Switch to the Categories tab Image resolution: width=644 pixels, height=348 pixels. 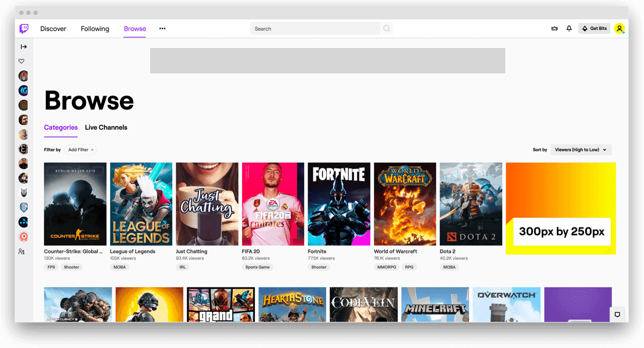61,128
